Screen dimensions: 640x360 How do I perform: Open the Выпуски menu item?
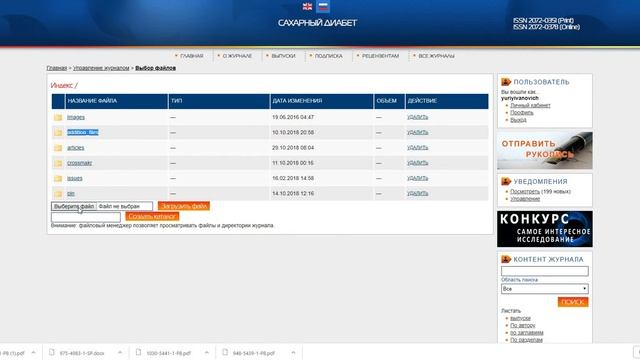[x=283, y=56]
